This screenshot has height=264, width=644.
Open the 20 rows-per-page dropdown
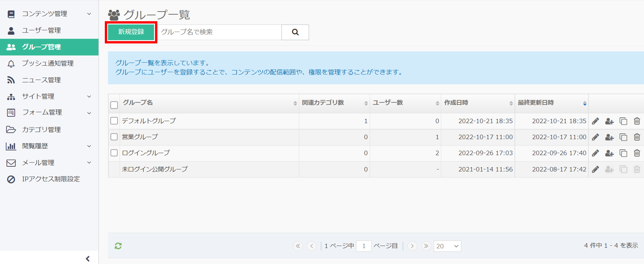point(447,246)
